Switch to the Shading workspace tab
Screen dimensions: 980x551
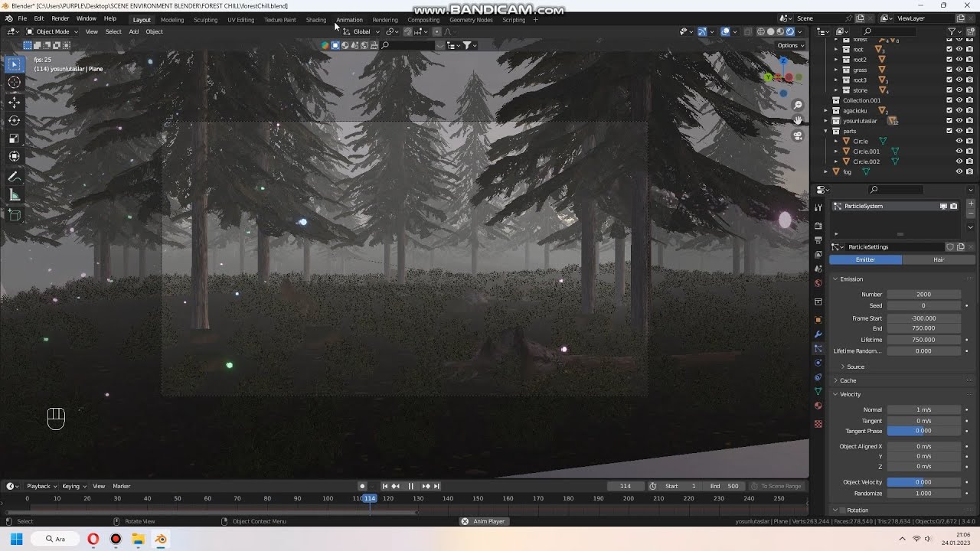pos(315,19)
